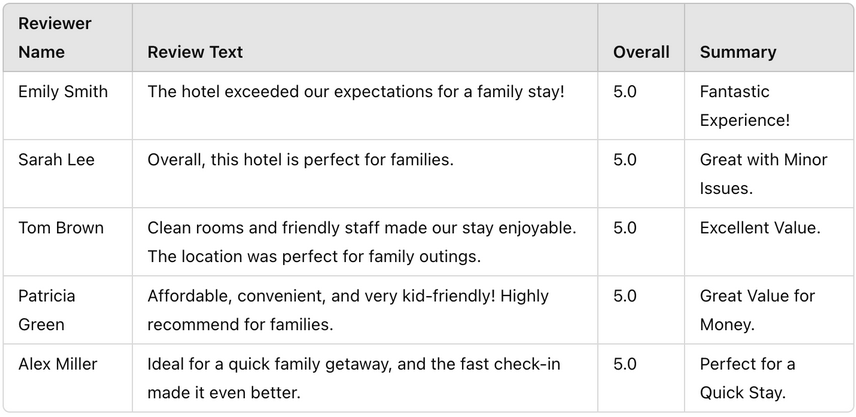Viewport: 856px width, 417px height.
Task: Click Sarah Lee's review text cell
Action: tap(365, 174)
